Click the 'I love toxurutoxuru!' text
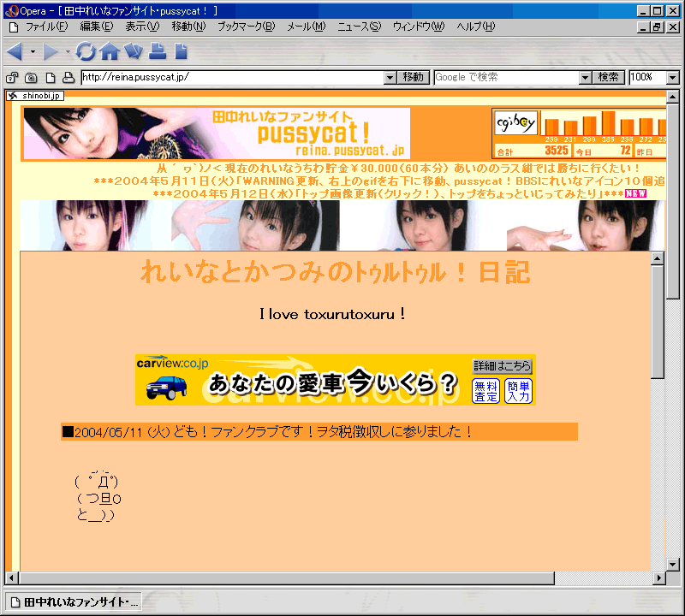Screen dimensions: 685x616 [x=332, y=314]
